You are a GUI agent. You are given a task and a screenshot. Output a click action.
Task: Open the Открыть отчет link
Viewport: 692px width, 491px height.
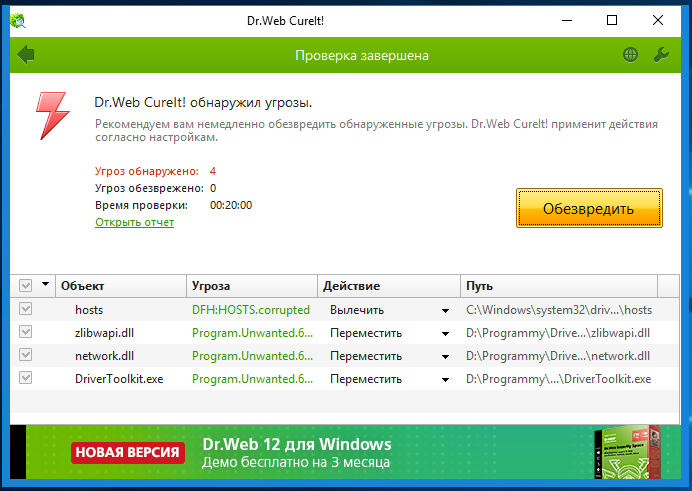pyautogui.click(x=135, y=222)
